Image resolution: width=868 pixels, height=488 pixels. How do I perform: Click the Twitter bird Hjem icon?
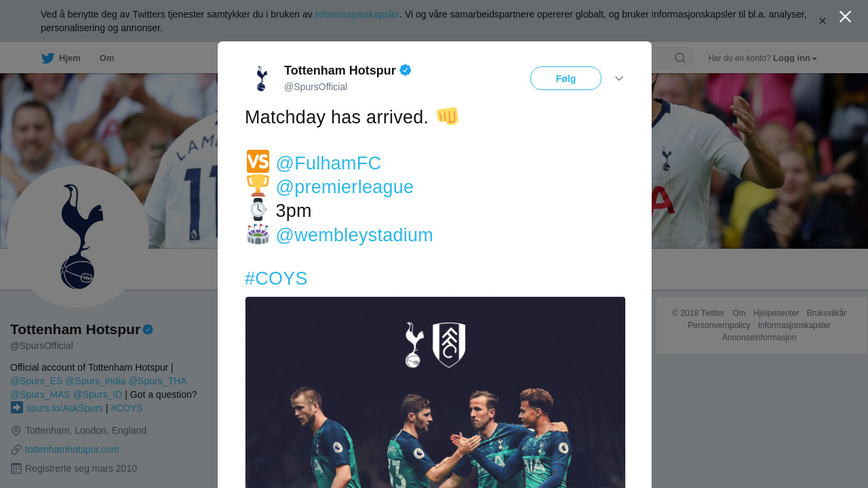pyautogui.click(x=47, y=58)
